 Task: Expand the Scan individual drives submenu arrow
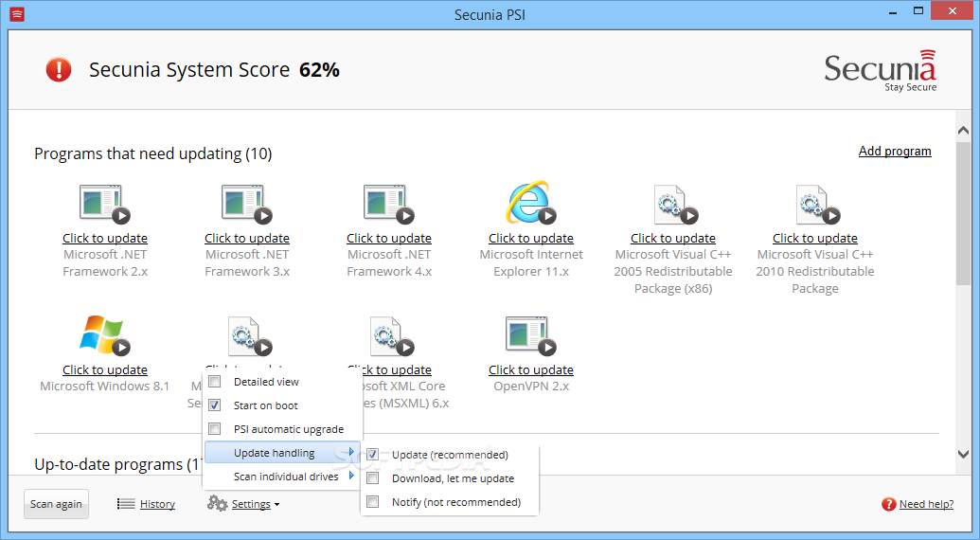(351, 476)
